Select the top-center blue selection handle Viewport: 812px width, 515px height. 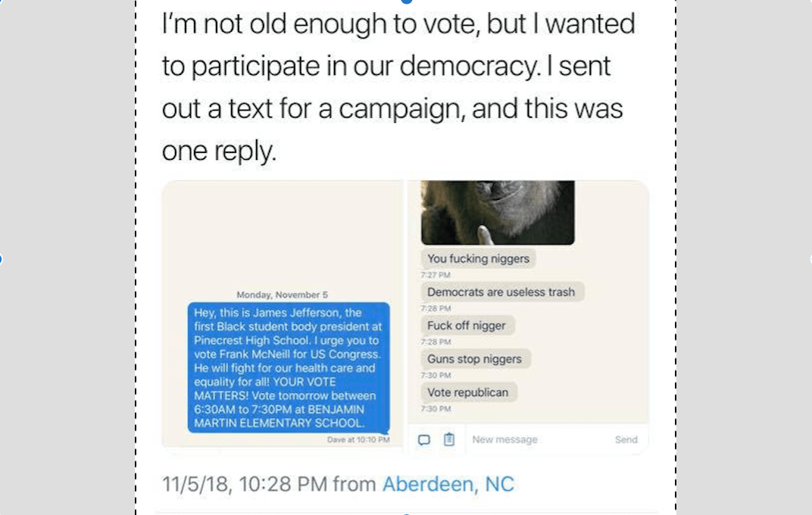(x=407, y=1)
